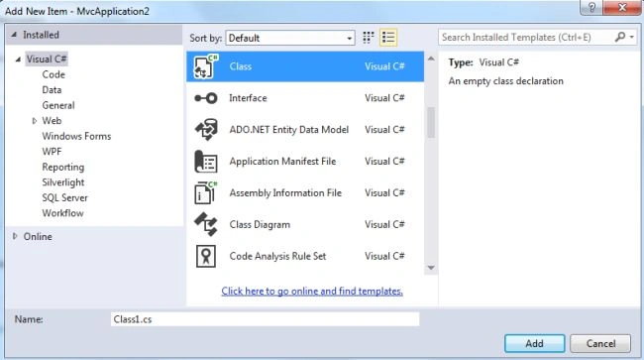Viewport: 644px width, 360px height.
Task: Collapse the Installed section
Action: 15,35
